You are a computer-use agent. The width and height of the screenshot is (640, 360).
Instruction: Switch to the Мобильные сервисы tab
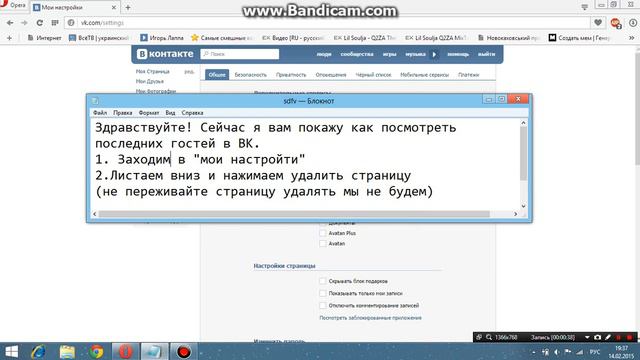(x=424, y=75)
